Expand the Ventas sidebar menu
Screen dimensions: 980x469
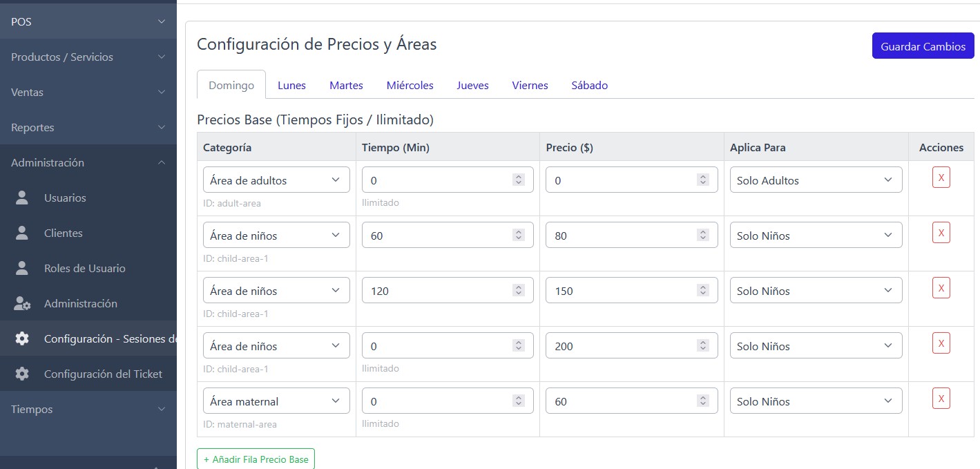point(88,92)
